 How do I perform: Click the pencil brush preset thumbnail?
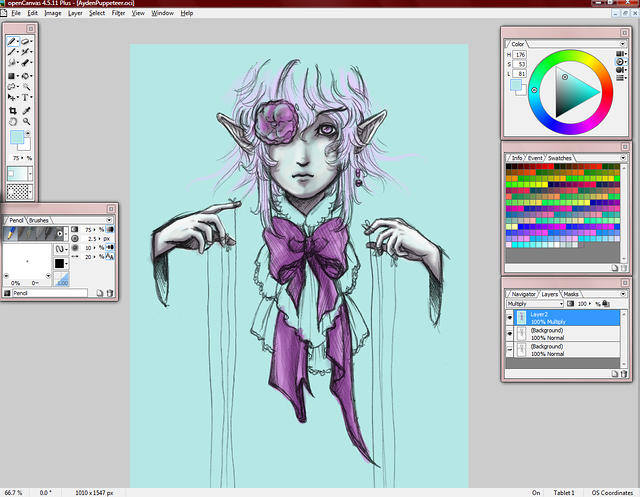click(x=11, y=233)
